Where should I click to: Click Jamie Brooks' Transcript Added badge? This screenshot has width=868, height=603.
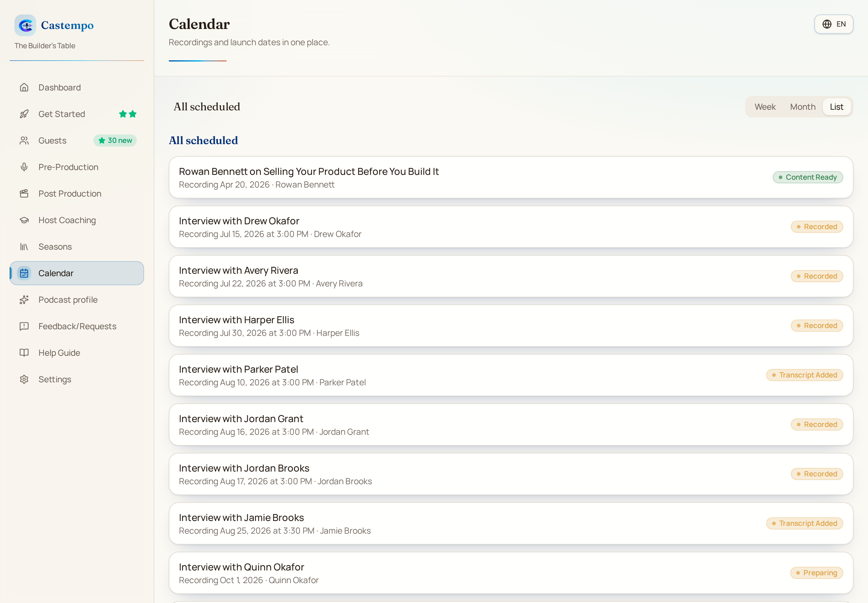(804, 523)
